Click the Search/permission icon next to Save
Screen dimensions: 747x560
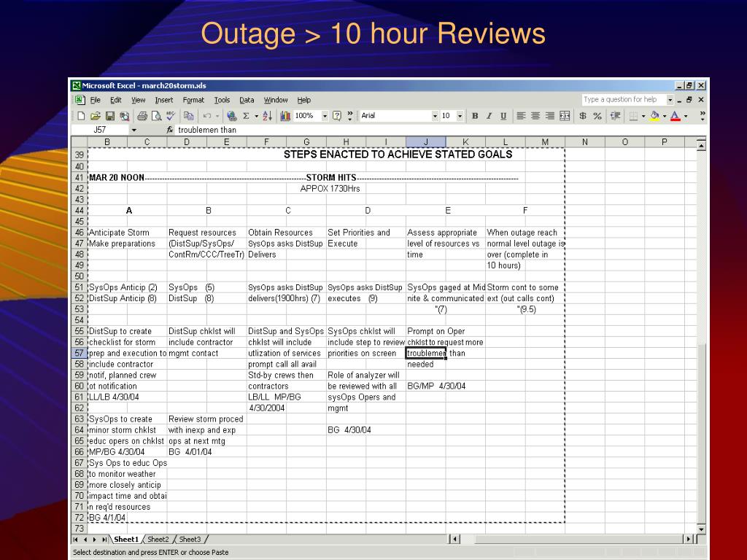124,116
